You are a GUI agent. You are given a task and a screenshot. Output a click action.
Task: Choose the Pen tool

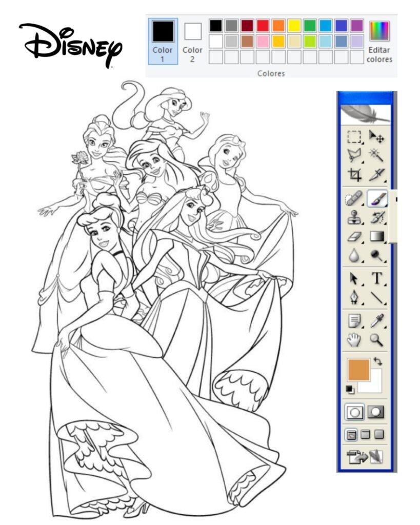(x=354, y=297)
